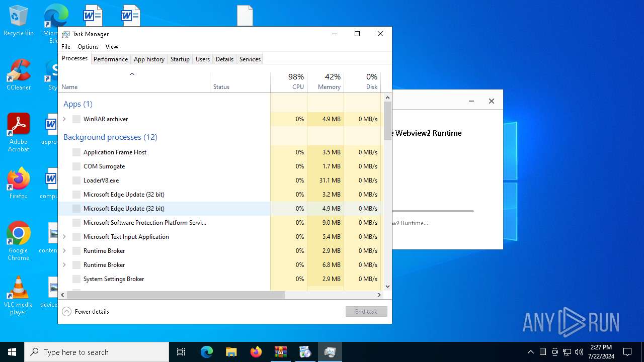Expand Microsoft Text Input Application group
The height and width of the screenshot is (362, 644).
64,237
